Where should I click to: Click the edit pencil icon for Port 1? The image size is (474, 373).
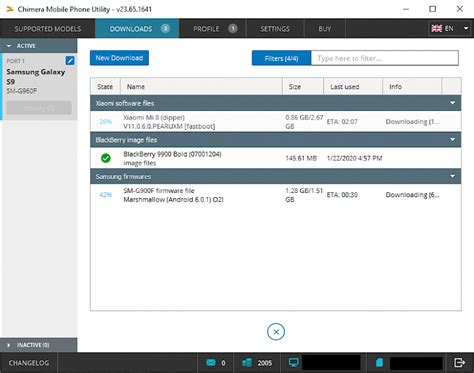(70, 61)
